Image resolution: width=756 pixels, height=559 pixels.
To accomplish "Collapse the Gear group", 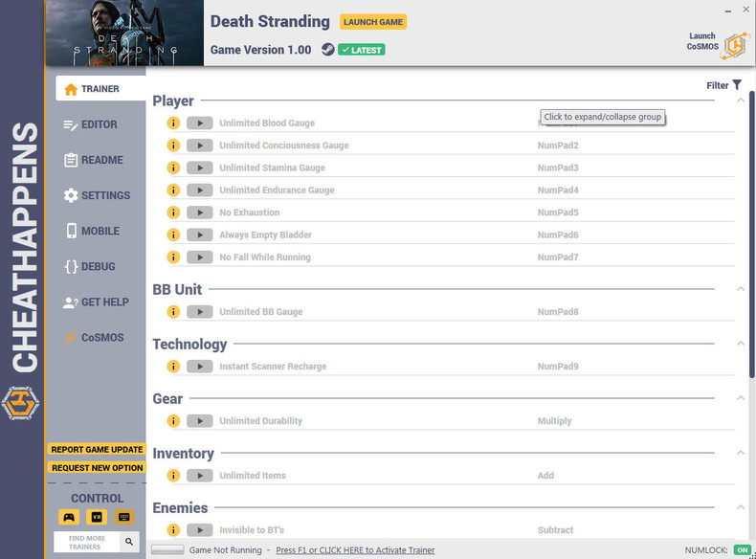I will tap(741, 398).
